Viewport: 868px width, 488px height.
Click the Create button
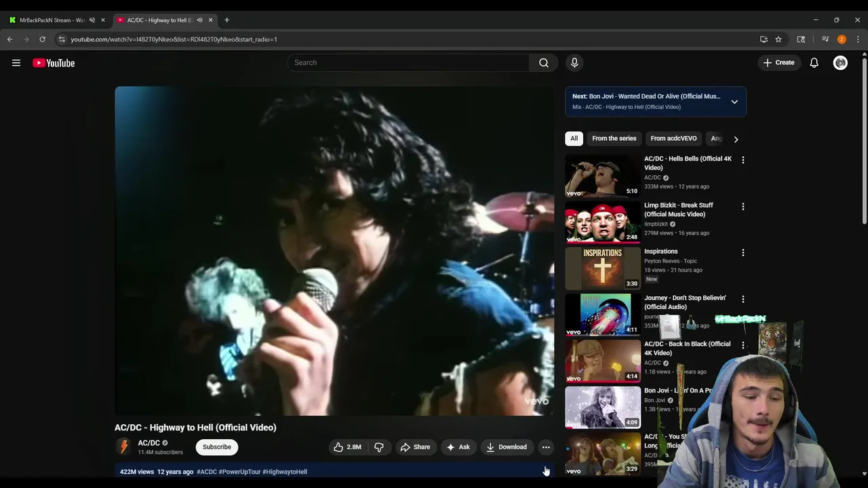pyautogui.click(x=778, y=62)
